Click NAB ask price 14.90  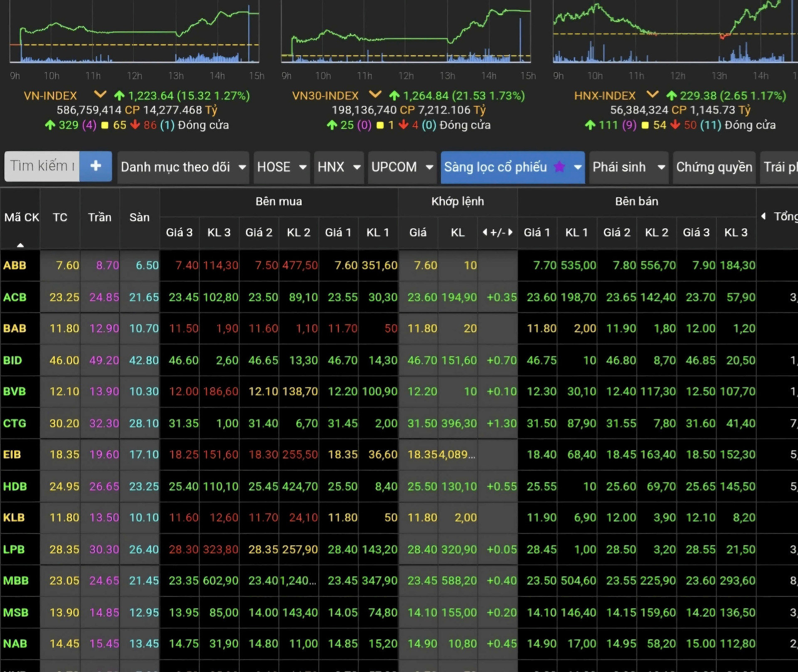pos(542,644)
